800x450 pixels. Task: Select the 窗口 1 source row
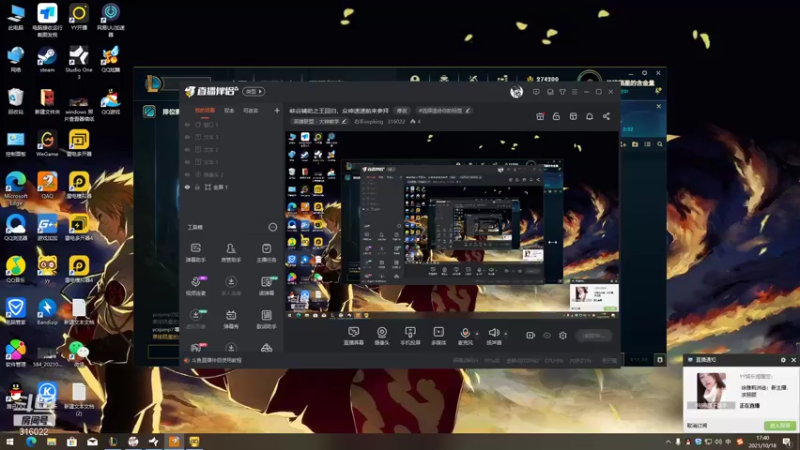pos(232,124)
